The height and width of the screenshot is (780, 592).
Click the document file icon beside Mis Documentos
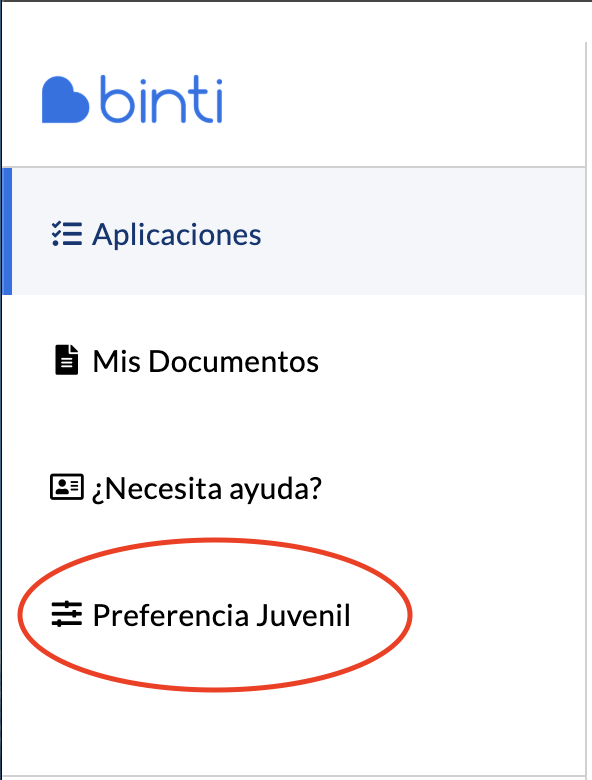click(x=67, y=360)
